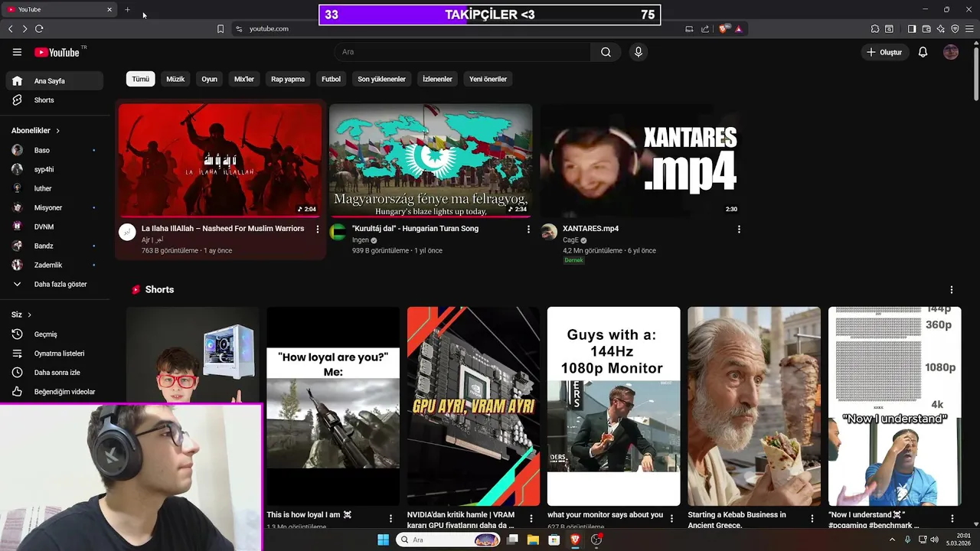The width and height of the screenshot is (980, 551).
Task: Open the account avatar menu
Action: (x=951, y=52)
